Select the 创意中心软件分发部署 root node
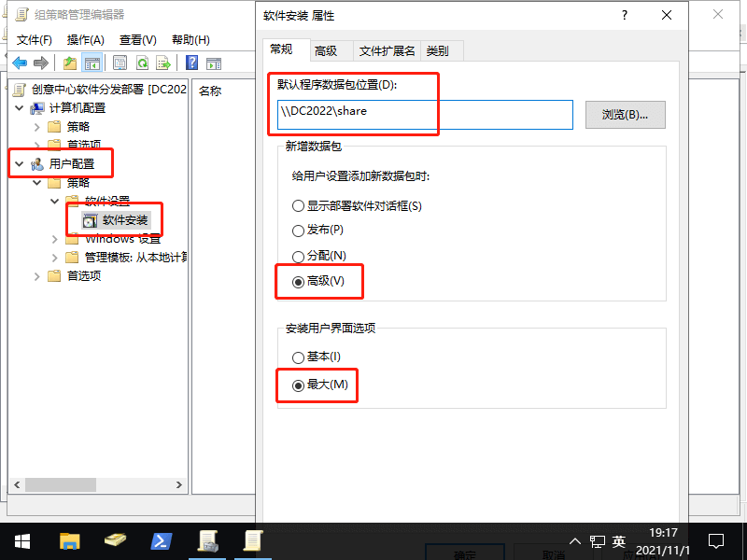The image size is (747, 560). (100, 90)
